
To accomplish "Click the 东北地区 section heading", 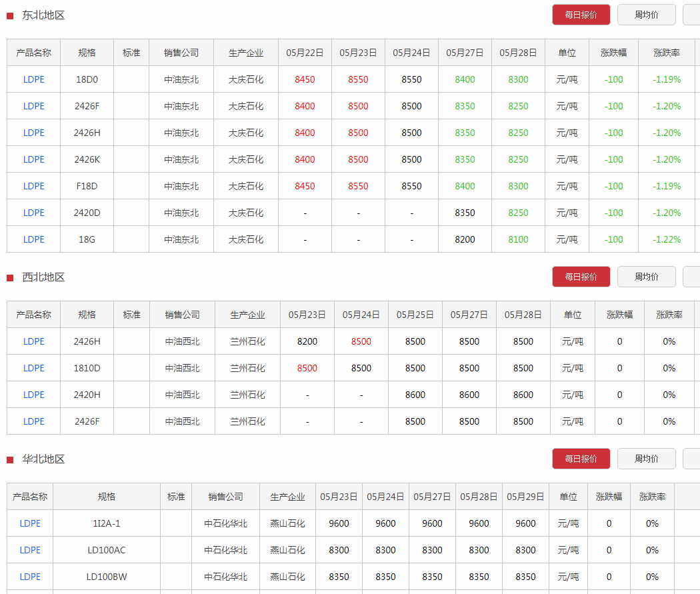I will point(43,15).
